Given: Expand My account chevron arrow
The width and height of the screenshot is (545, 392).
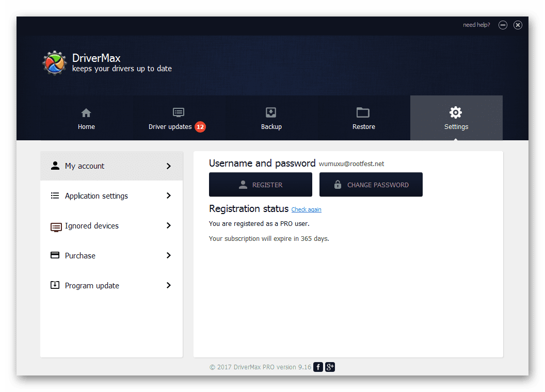Looking at the screenshot, I should coord(169,166).
